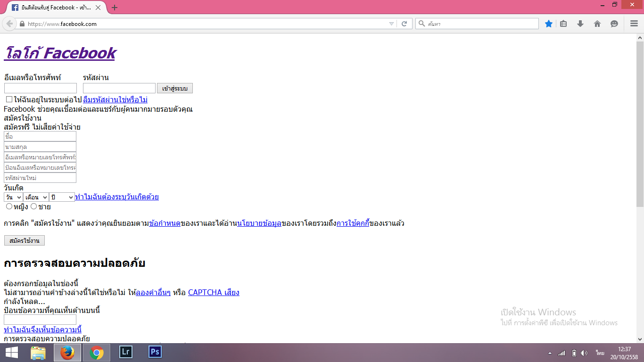The height and width of the screenshot is (362, 644).
Task: Open the นโยบายข้อมูล data policy link
Action: 259,223
